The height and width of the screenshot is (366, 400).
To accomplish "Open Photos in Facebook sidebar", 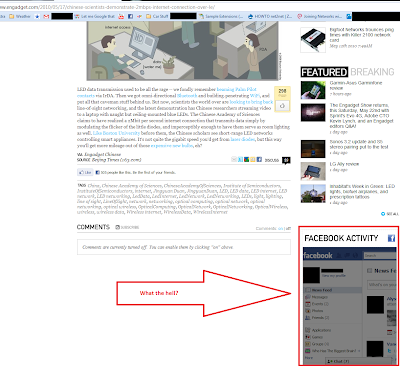I will (314, 311).
